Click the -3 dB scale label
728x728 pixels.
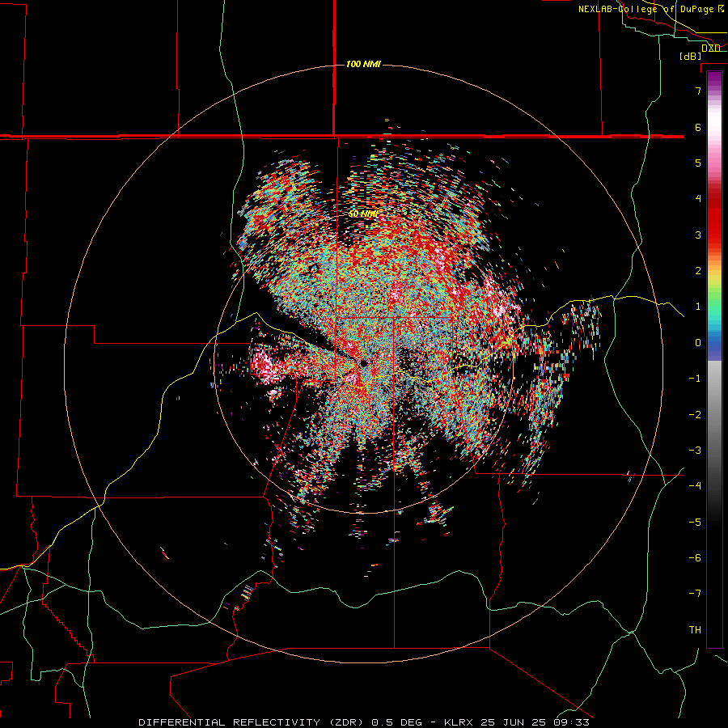(x=695, y=451)
